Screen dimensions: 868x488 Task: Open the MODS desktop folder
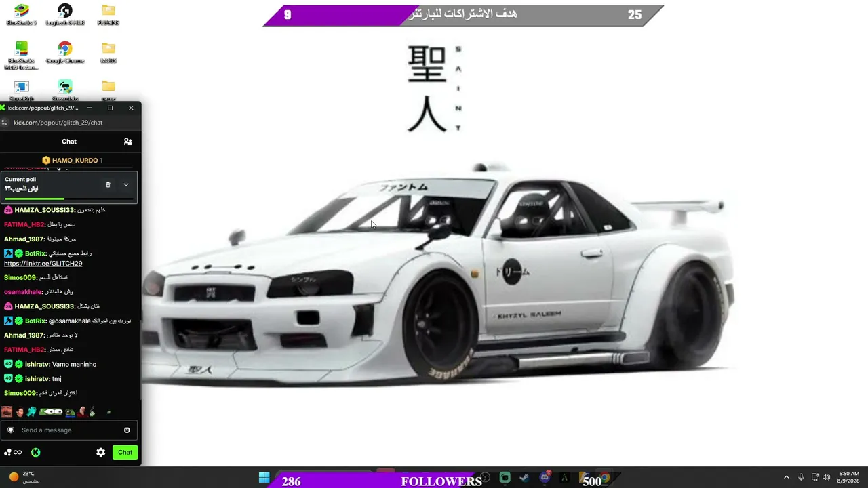click(108, 52)
